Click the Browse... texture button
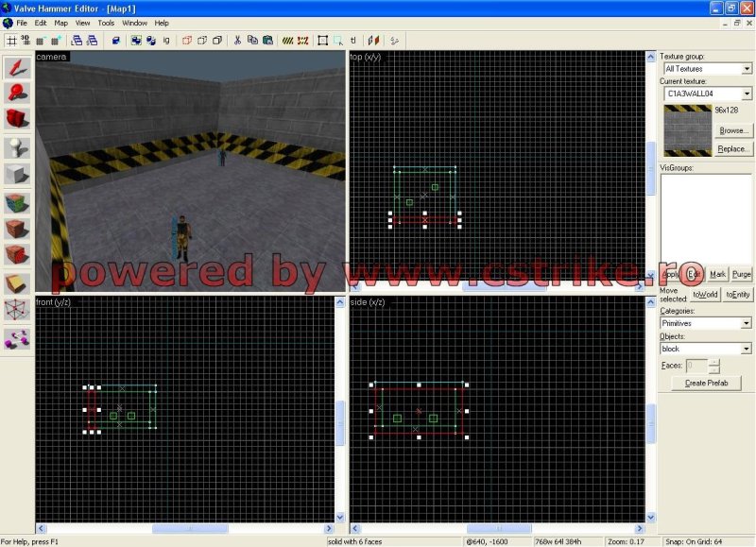The height and width of the screenshot is (547, 756). pos(733,130)
